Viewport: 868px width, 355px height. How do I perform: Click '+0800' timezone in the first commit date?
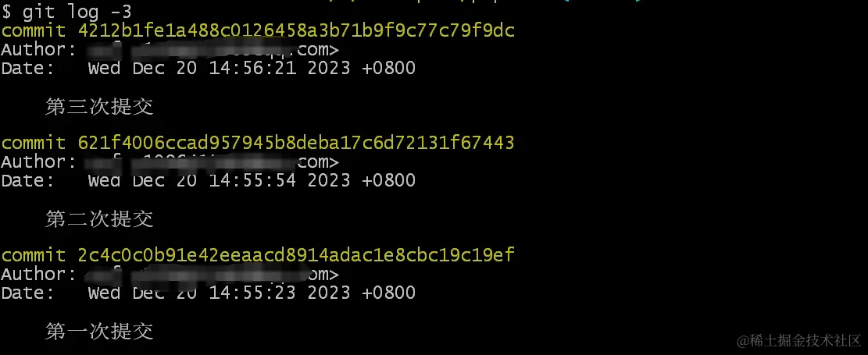[388, 68]
